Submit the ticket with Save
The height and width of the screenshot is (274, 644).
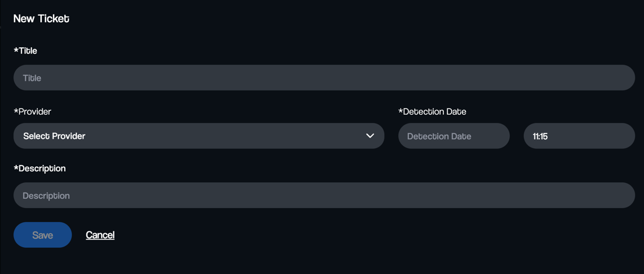[x=43, y=234]
